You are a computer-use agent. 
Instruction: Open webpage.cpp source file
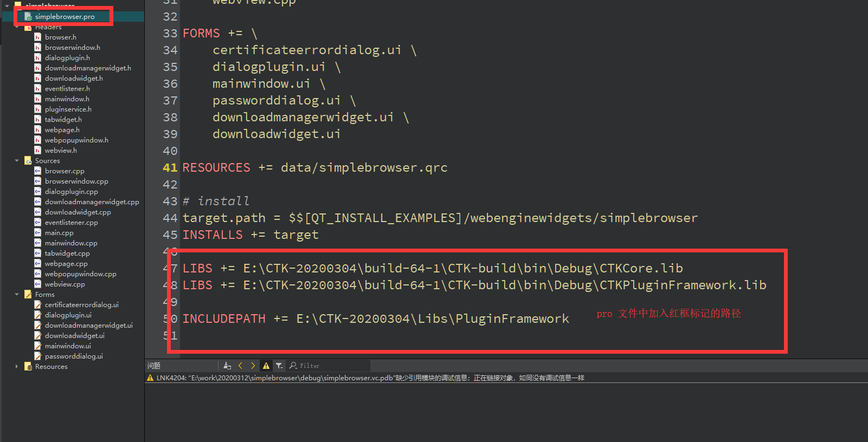click(x=66, y=264)
